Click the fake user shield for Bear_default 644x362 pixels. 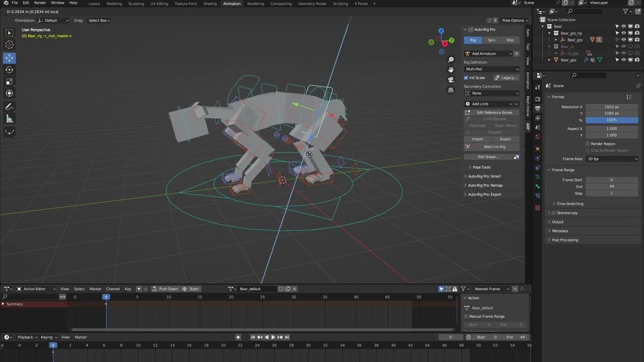[281, 289]
